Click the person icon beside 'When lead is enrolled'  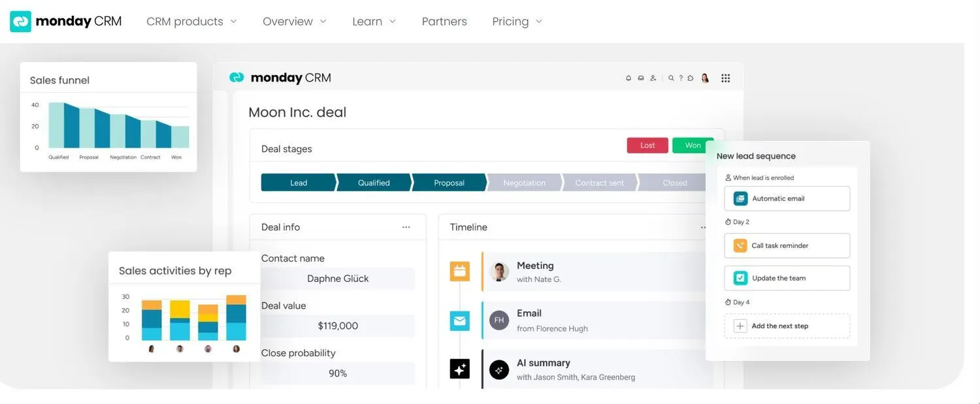click(x=728, y=178)
